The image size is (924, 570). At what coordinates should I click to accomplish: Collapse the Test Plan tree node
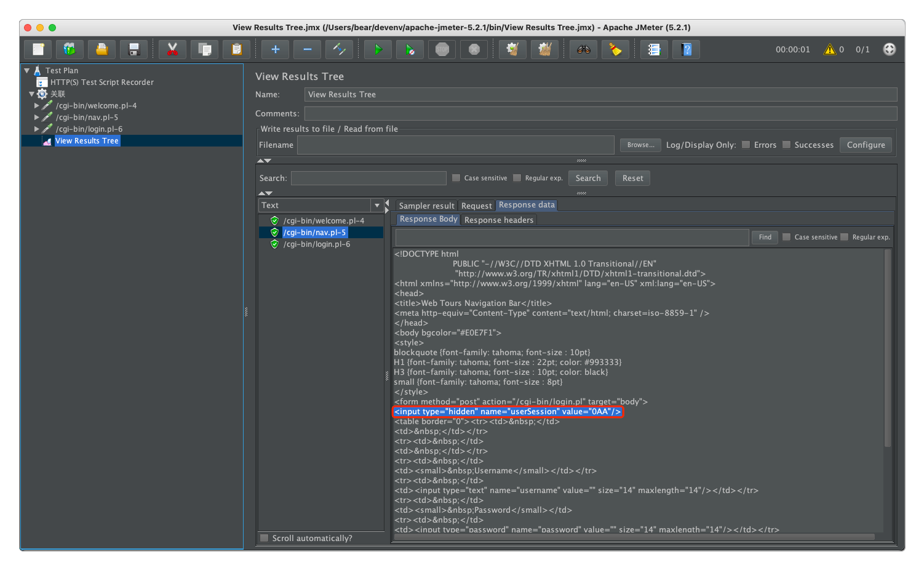point(27,71)
